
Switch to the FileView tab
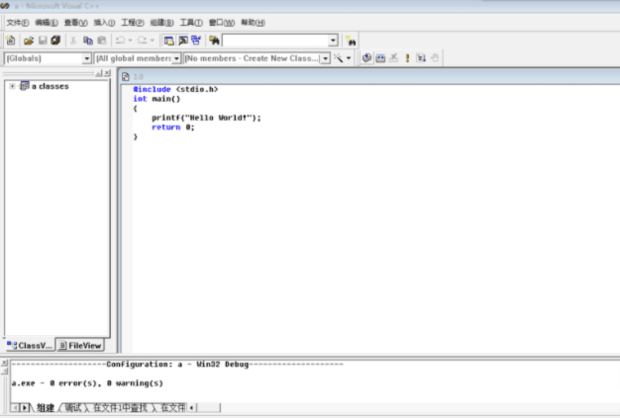pyautogui.click(x=79, y=345)
